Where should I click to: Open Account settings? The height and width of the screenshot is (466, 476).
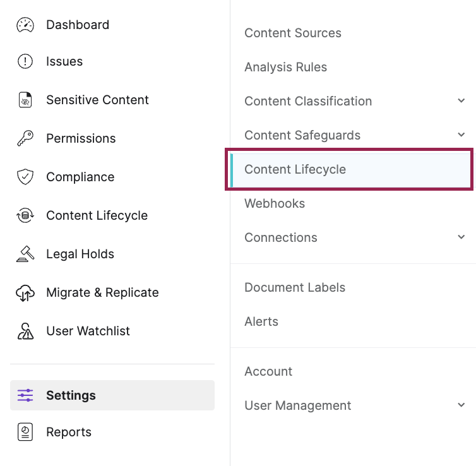[x=268, y=371]
